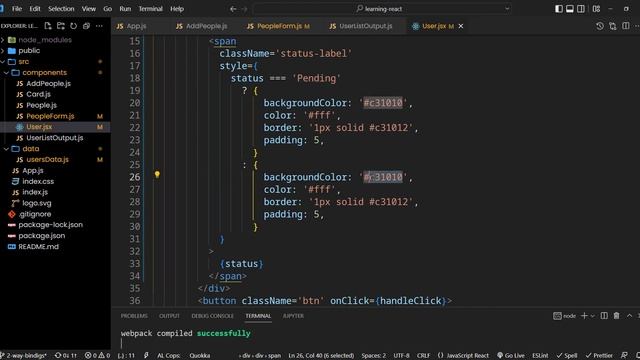640x360 pixels.
Task: Open changes compare icon in editor
Action: point(613,26)
